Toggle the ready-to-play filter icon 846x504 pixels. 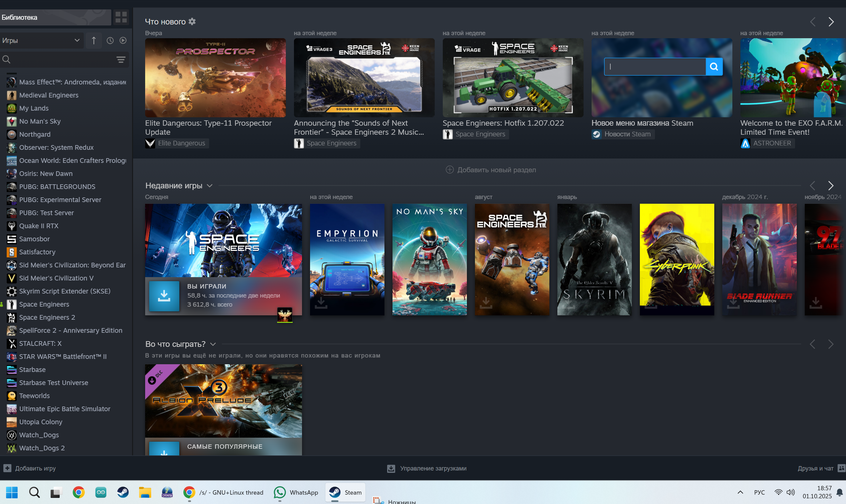tap(123, 41)
